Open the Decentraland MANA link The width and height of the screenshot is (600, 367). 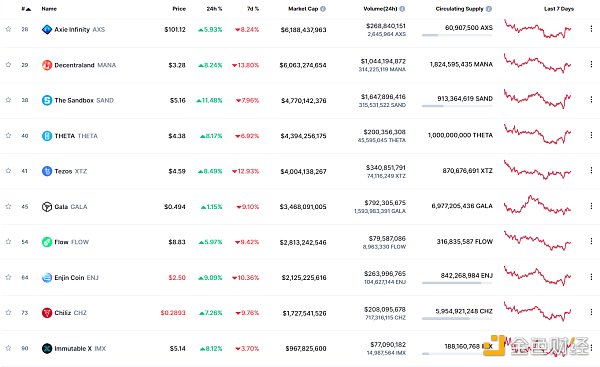[x=85, y=65]
